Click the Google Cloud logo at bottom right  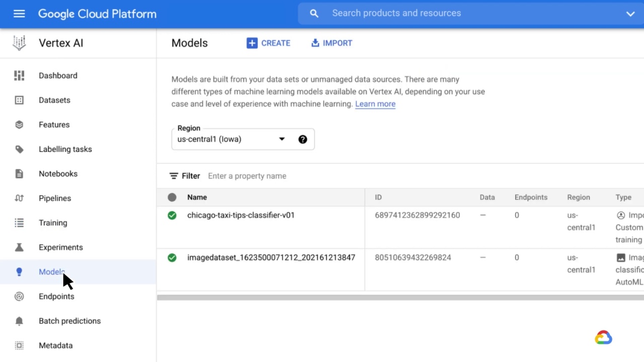pyautogui.click(x=603, y=337)
